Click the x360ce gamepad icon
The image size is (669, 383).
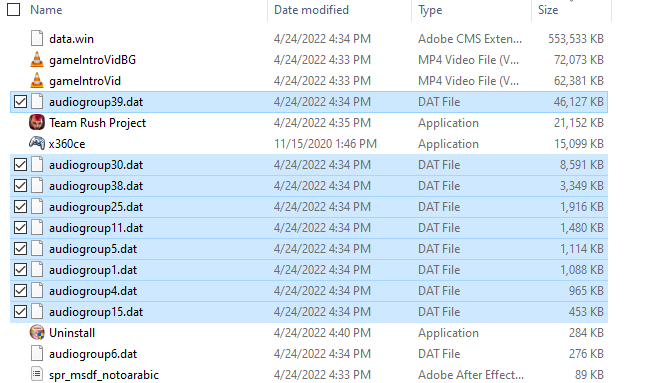[37, 143]
